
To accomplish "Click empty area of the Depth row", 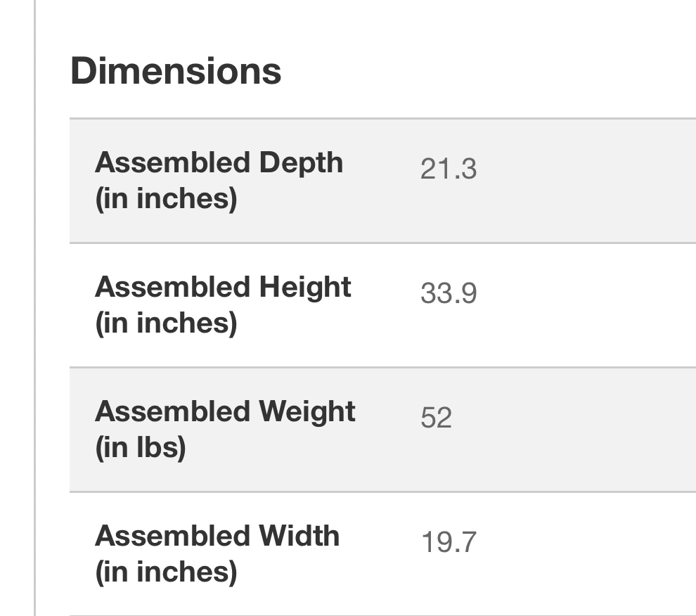I will coord(586,181).
